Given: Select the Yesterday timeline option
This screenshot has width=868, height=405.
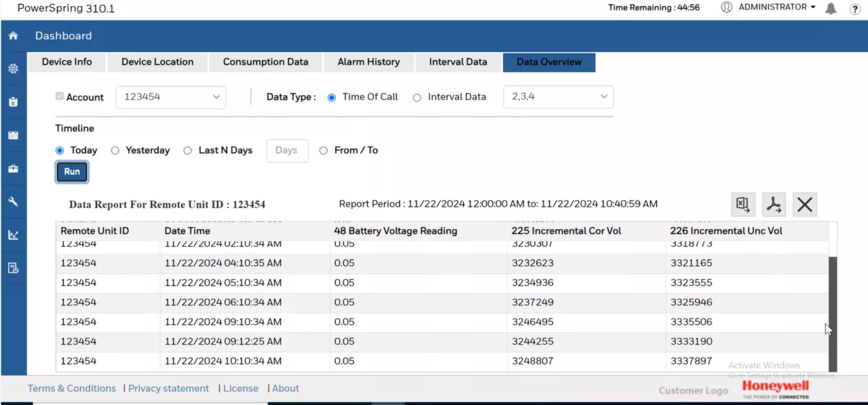Looking at the screenshot, I should point(115,150).
